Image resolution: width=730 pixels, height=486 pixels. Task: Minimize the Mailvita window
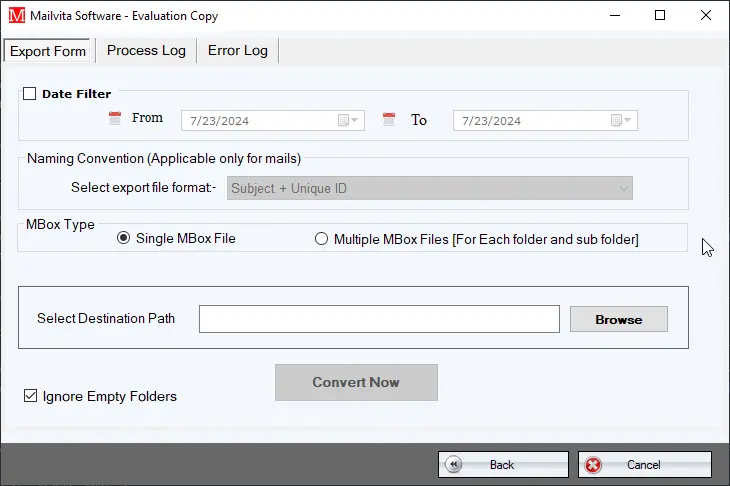click(615, 15)
